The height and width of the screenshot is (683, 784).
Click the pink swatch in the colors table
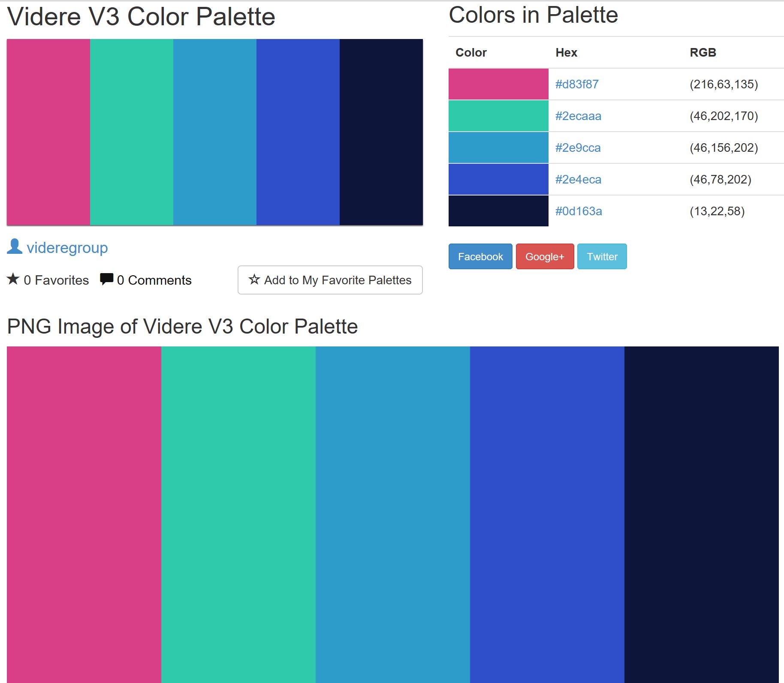(498, 84)
